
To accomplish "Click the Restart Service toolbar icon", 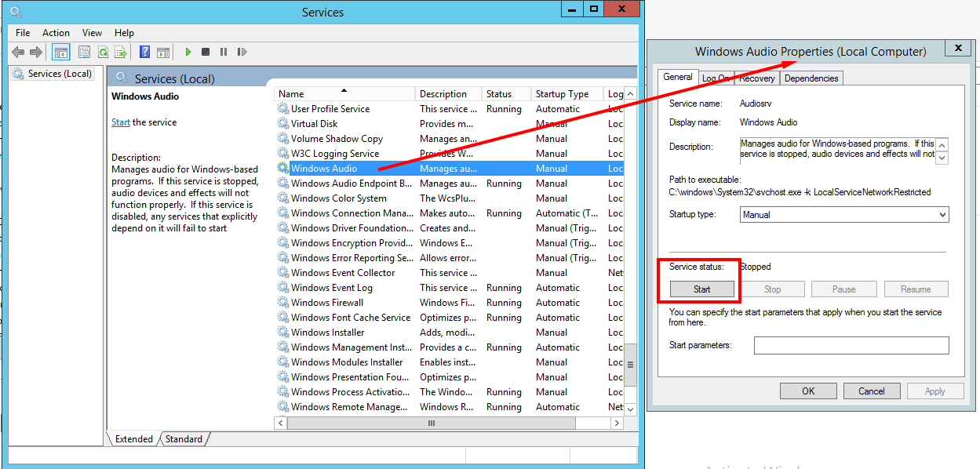I will pos(242,53).
